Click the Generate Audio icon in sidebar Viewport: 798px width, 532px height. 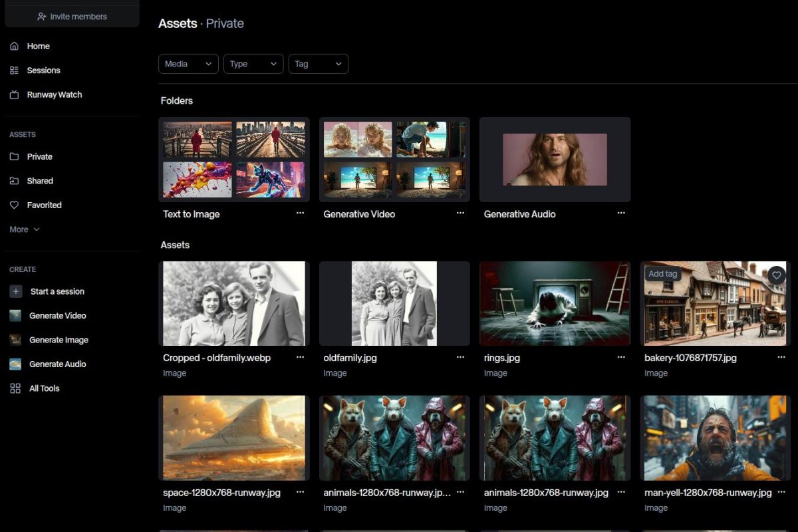pyautogui.click(x=15, y=364)
